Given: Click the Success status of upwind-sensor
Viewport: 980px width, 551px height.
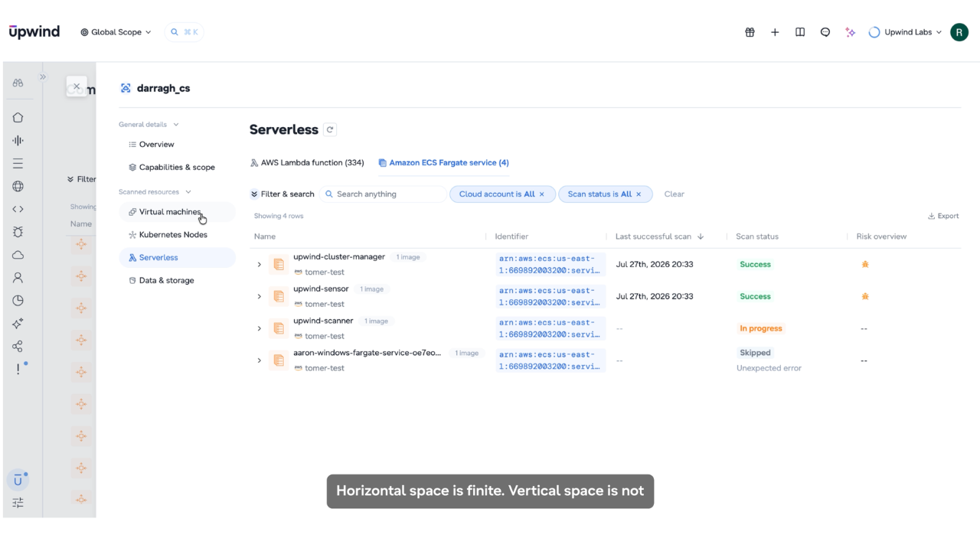Looking at the screenshot, I should point(756,296).
